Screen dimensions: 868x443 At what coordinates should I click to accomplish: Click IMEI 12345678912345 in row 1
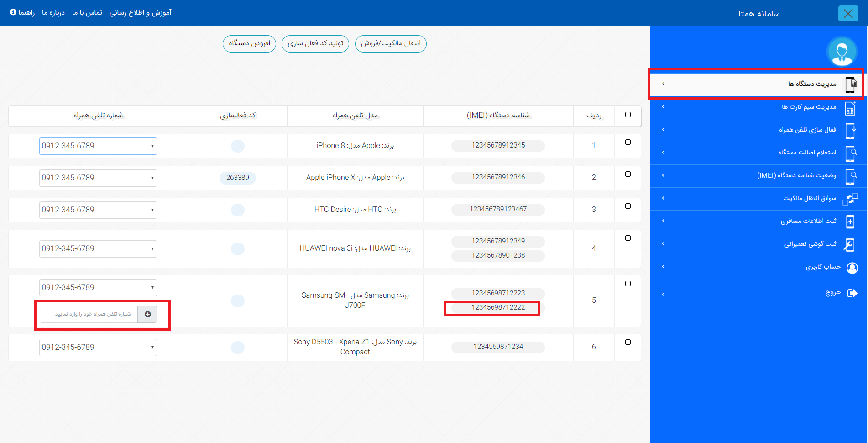498,146
